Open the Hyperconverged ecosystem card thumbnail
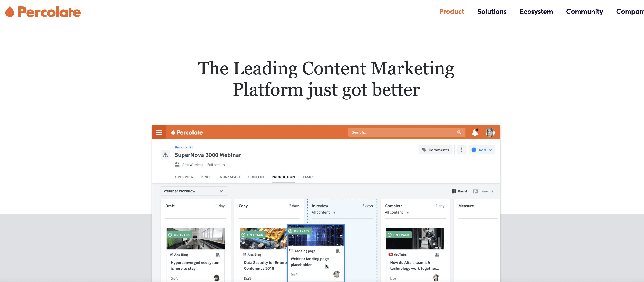Viewport: 644px width, 282px height. [195, 238]
